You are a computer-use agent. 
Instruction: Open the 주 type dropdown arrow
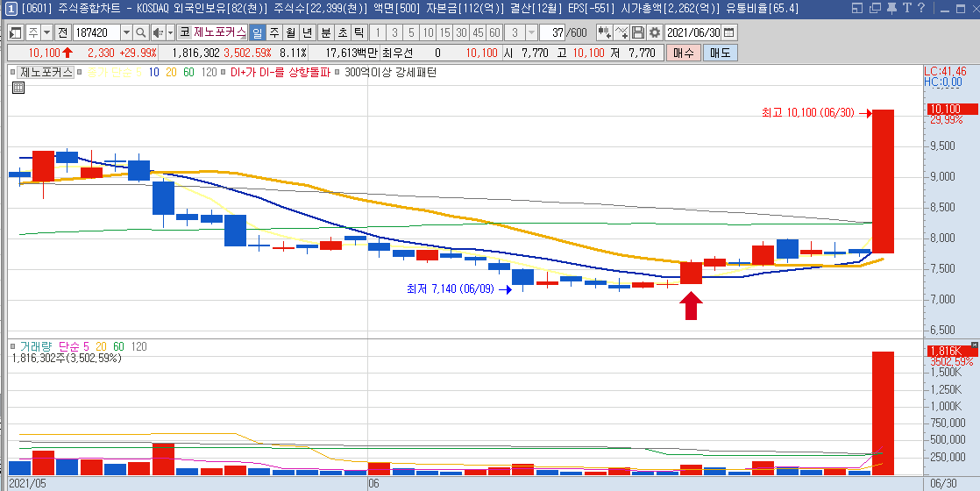46,32
